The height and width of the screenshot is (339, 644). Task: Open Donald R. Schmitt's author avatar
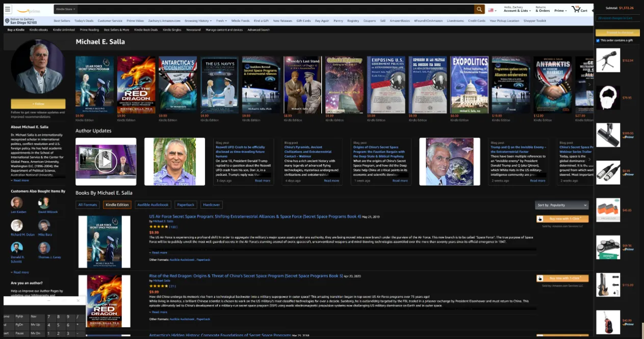pos(17,248)
